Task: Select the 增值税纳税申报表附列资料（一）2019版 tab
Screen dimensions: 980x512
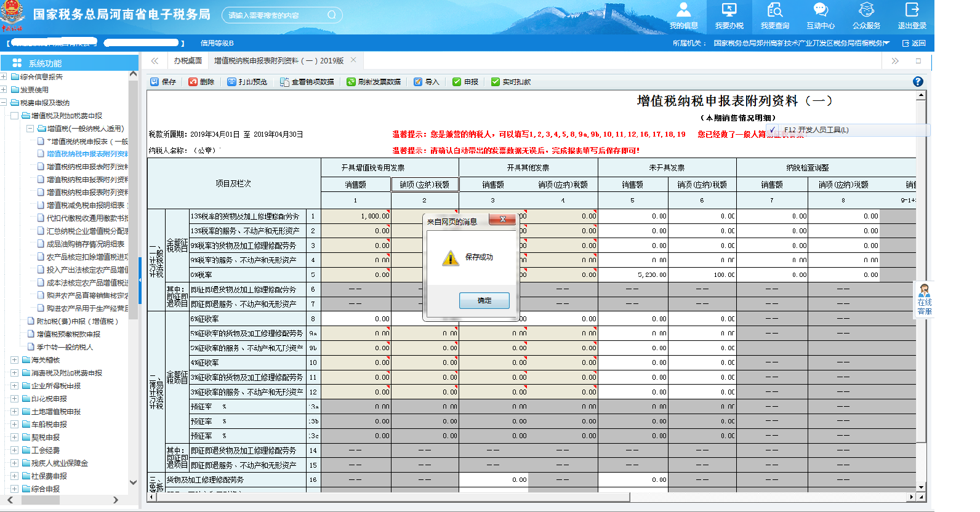Action: (x=278, y=61)
